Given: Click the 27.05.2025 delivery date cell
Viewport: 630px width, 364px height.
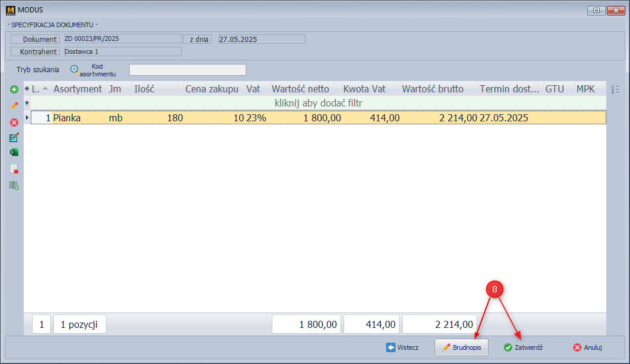Looking at the screenshot, I should pyautogui.click(x=511, y=118).
